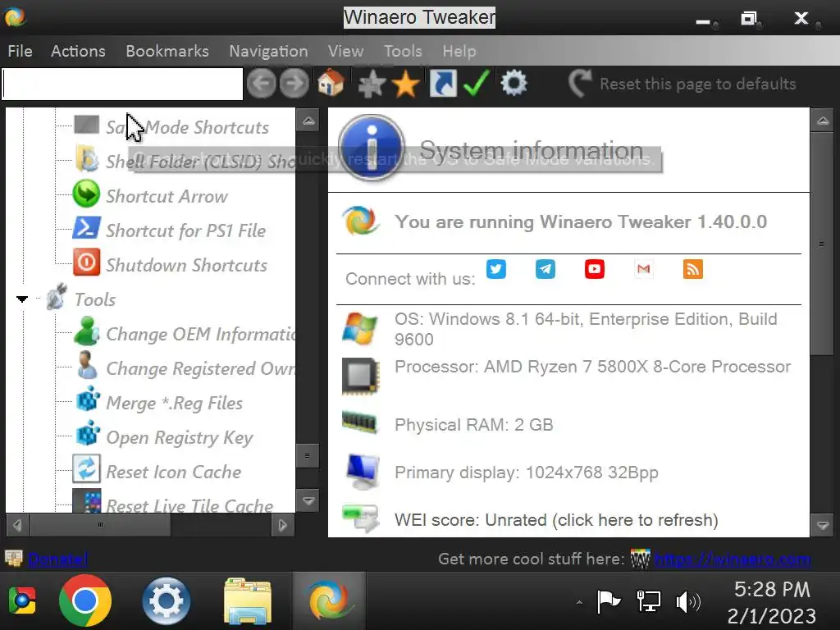840x630 pixels.
Task: Select Safe Mode Shortcuts in the tree
Action: coord(188,127)
